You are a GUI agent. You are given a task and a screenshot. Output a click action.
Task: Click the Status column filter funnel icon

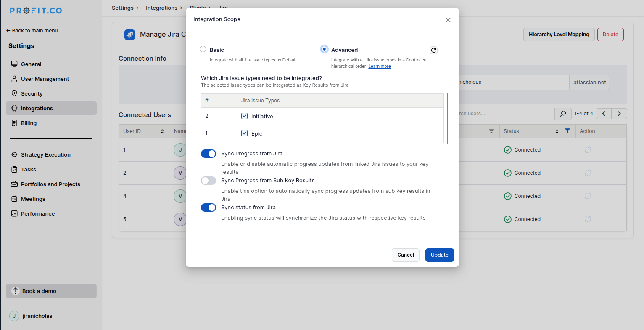567,131
